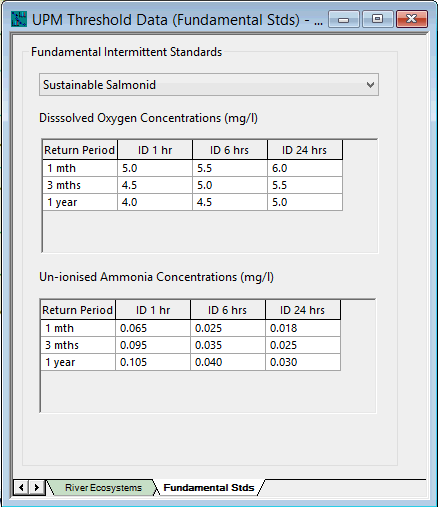Click the left tab scroll arrow

pyautogui.click(x=21, y=487)
